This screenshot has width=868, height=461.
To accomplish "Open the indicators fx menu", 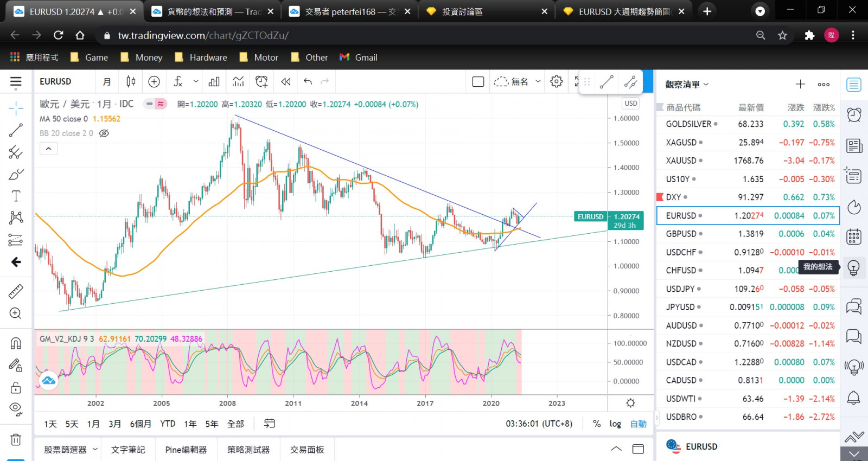I will coord(178,82).
